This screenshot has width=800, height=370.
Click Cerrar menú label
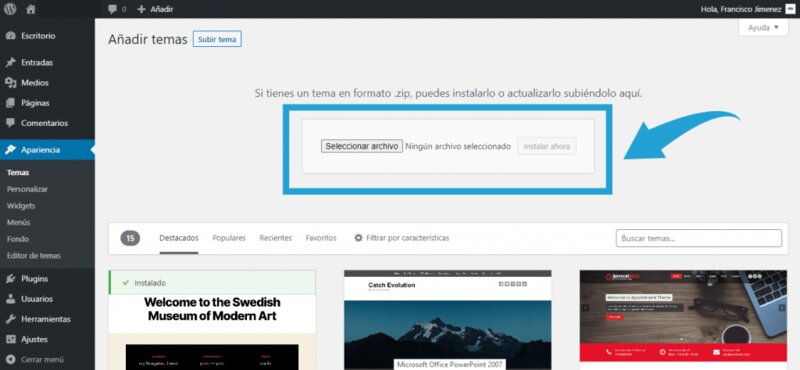[42, 359]
